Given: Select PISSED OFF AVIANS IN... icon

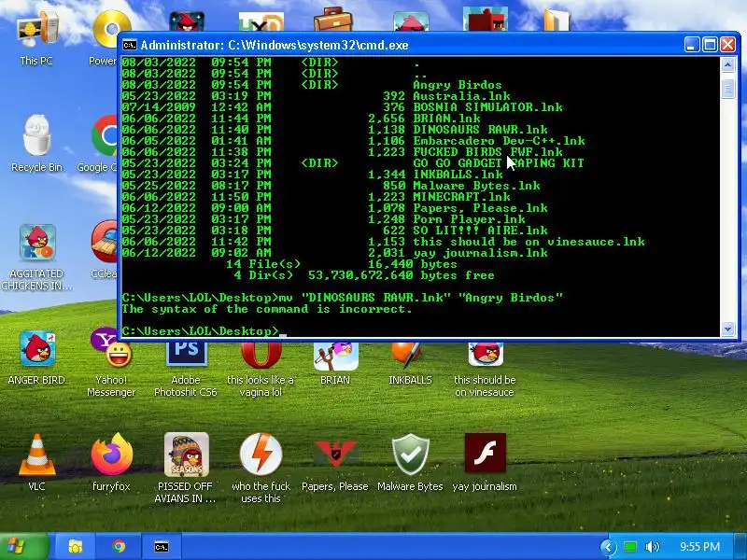Looking at the screenshot, I should click(x=186, y=467).
